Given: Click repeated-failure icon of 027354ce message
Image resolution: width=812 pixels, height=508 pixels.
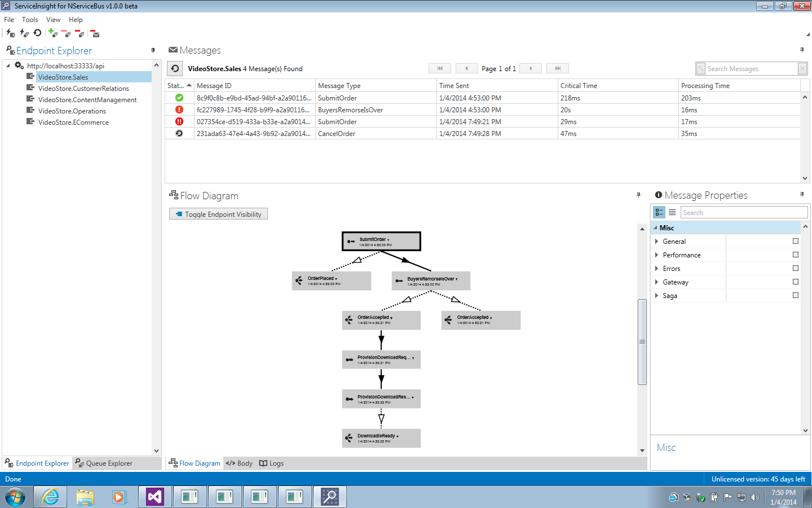Looking at the screenshot, I should point(179,121).
